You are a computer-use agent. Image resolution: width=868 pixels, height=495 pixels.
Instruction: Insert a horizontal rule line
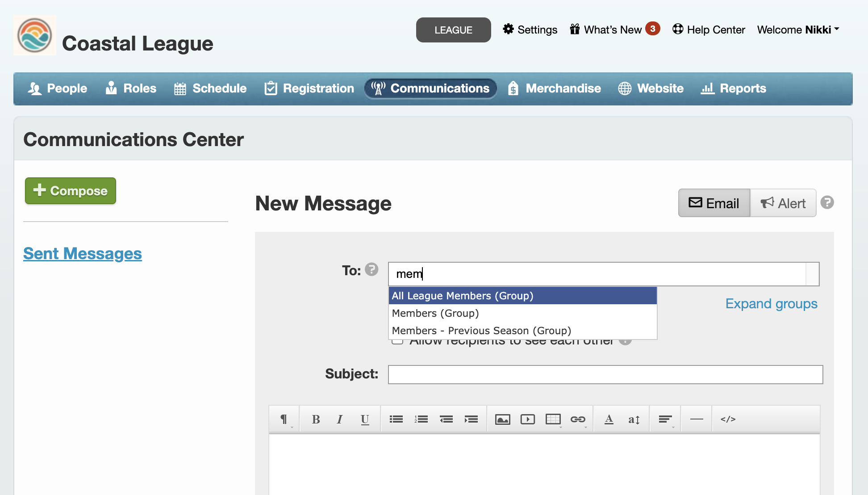point(697,419)
